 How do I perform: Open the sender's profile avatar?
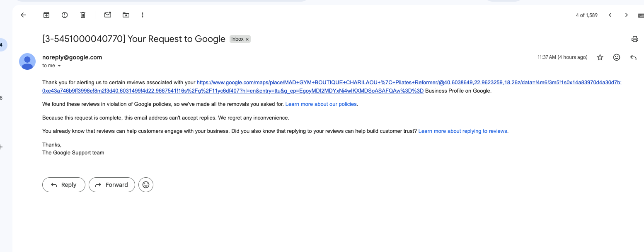point(27,61)
